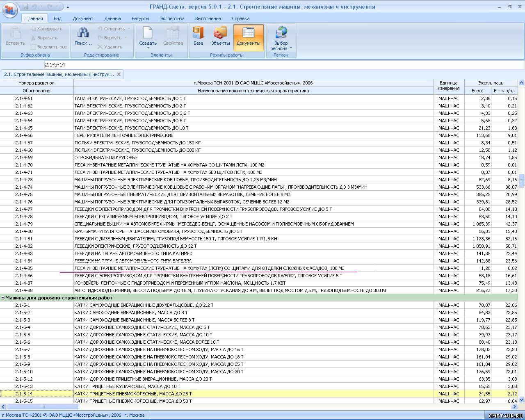The image size is (525, 420).
Task: Open the ГРАНД-Смета application orb menu
Action: [10, 10]
